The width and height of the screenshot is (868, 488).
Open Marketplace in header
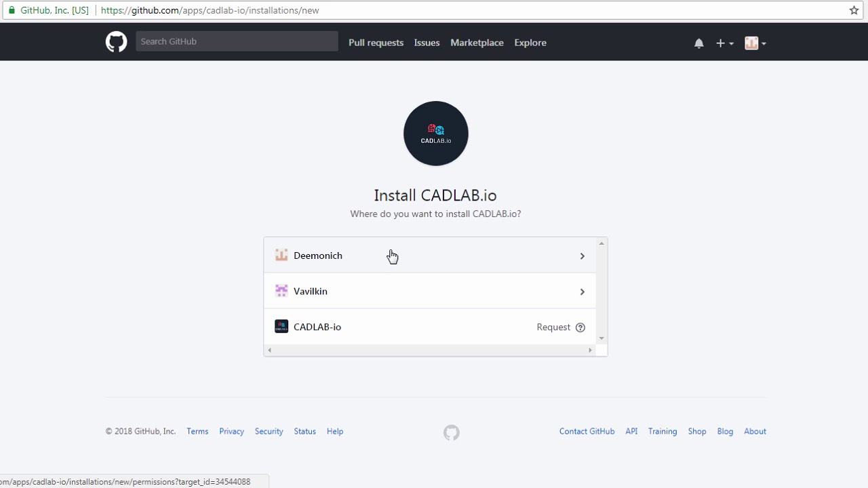[x=477, y=43]
